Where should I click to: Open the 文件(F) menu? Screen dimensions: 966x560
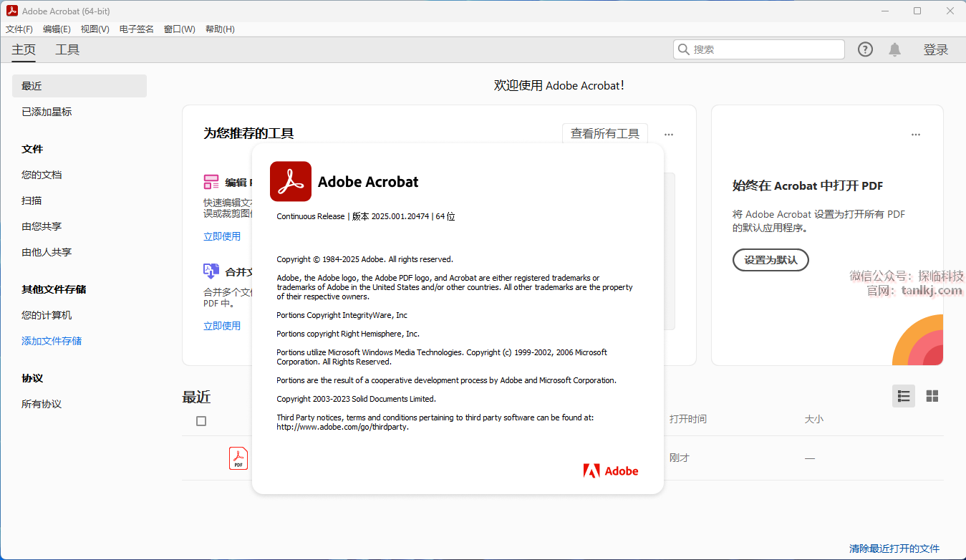point(19,29)
